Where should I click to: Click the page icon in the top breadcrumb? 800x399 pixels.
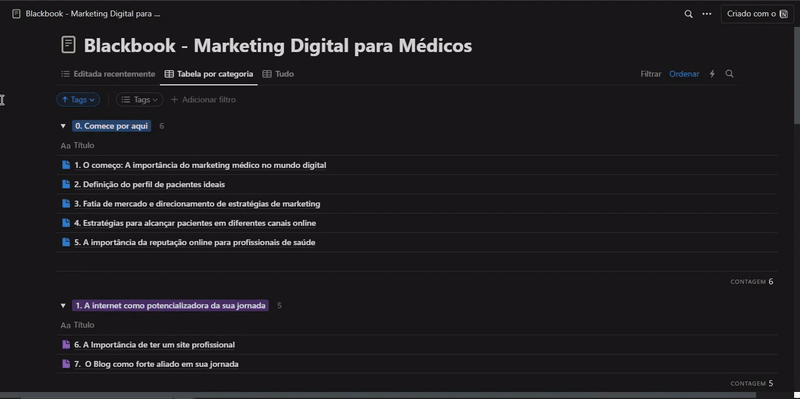point(16,14)
